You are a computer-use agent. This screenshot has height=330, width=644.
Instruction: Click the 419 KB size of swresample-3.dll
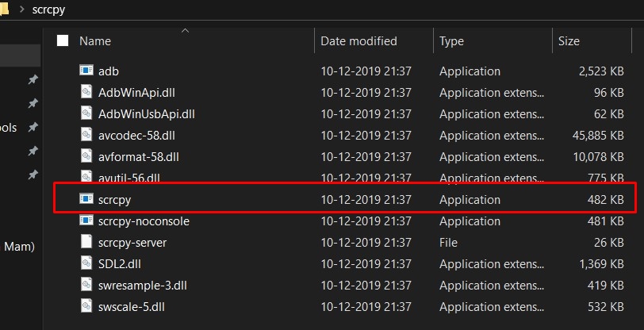point(605,286)
